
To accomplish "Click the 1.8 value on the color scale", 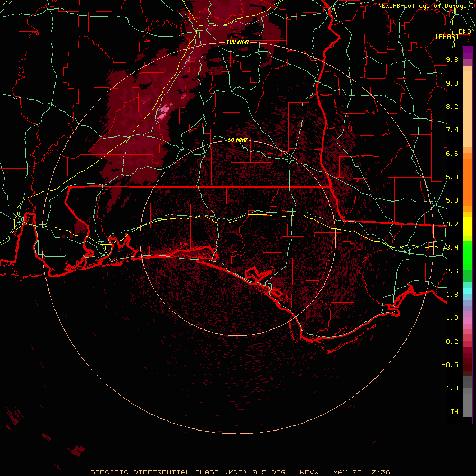I will click(452, 295).
